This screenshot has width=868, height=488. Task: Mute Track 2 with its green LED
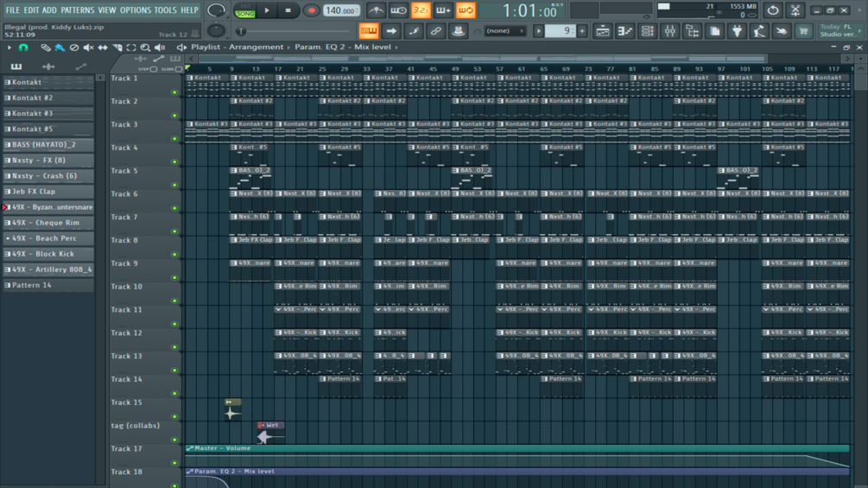[175, 116]
